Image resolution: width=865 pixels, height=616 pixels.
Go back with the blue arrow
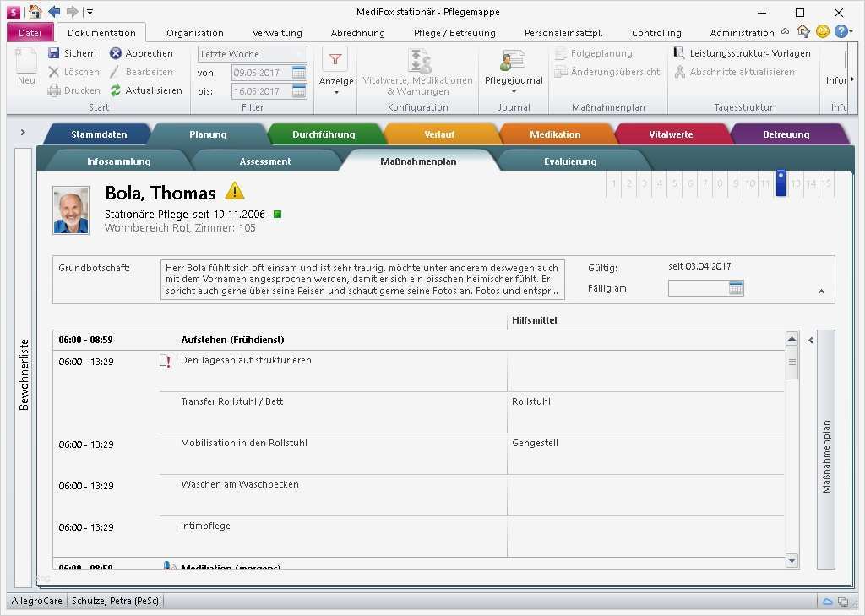(x=54, y=12)
